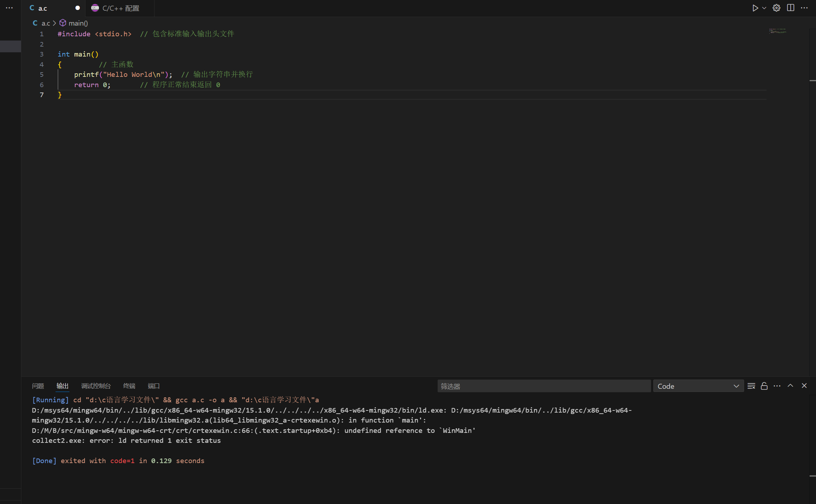Screen dimensions: 816x504
Task: Click the main() breadcrumb symbol
Action: 78,23
